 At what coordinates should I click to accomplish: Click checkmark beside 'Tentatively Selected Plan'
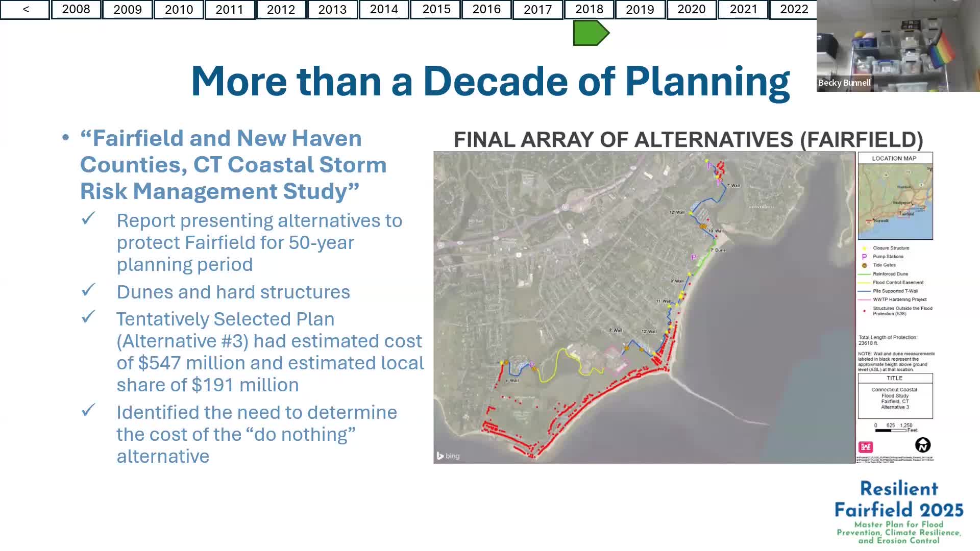[88, 317]
